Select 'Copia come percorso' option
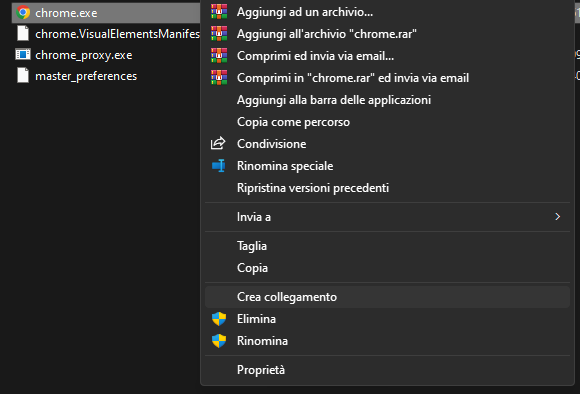Image resolution: width=580 pixels, height=394 pixels. (x=387, y=122)
